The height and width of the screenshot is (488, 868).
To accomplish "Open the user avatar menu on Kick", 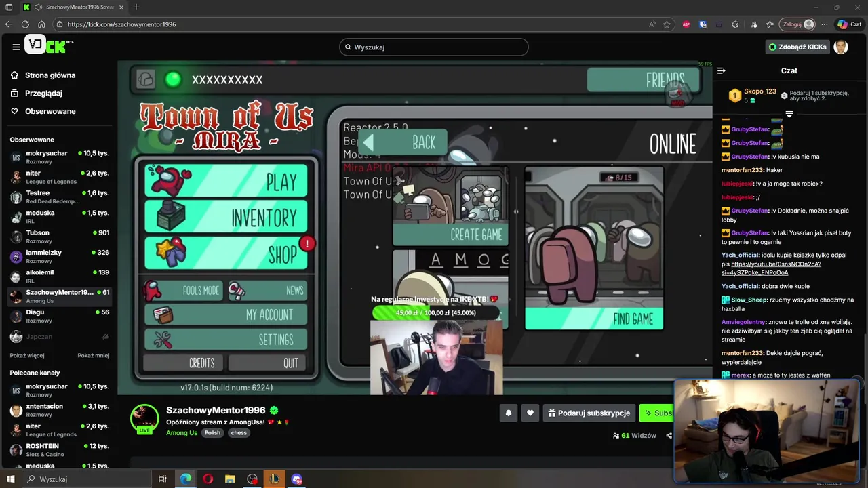I will (x=841, y=47).
